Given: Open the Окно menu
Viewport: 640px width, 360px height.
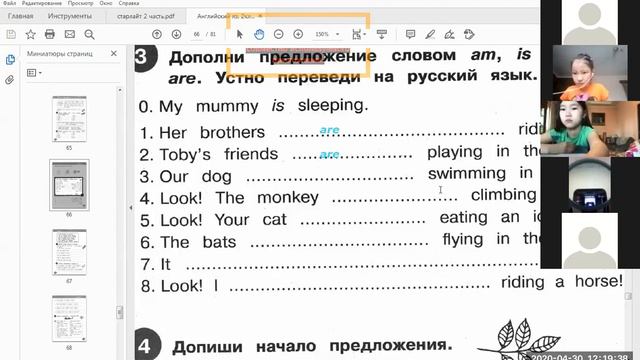Looking at the screenshot, I should 106,3.
